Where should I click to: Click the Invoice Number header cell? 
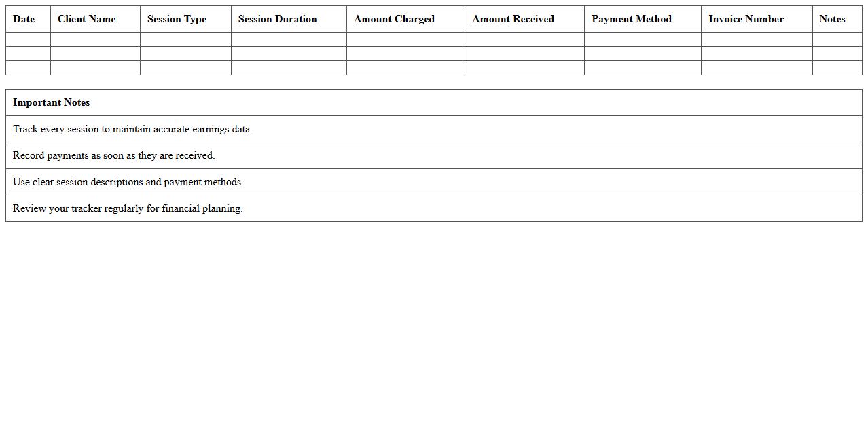tap(746, 19)
